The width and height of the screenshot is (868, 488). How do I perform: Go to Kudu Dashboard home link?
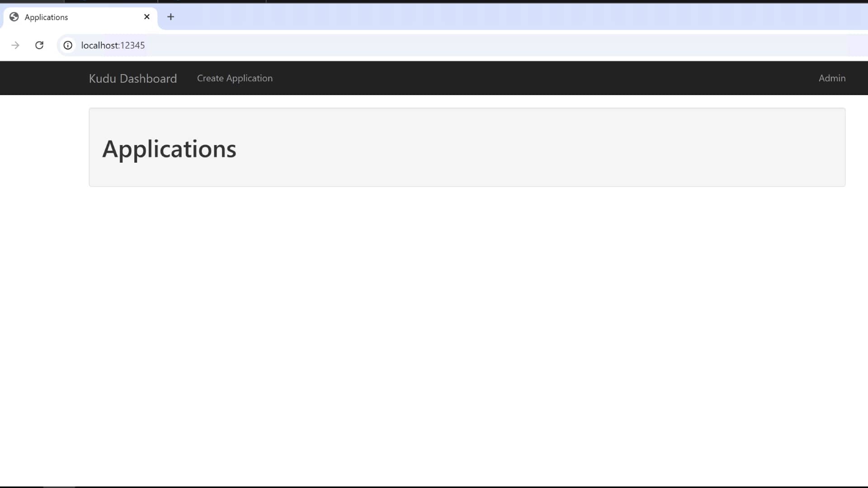[132, 78]
